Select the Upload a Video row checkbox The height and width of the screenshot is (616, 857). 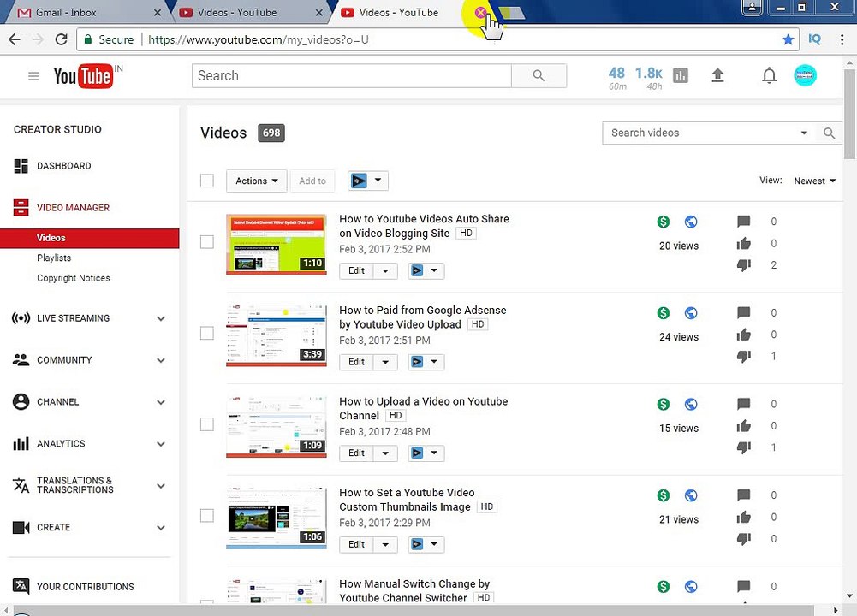[x=206, y=423]
